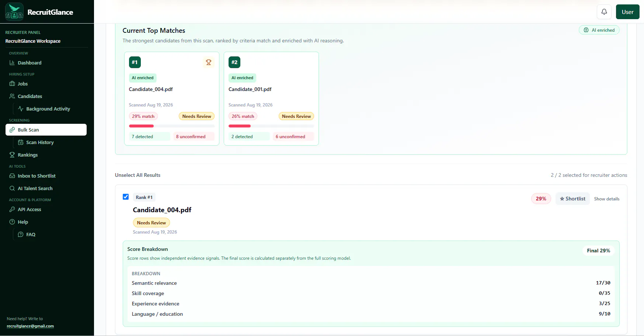The width and height of the screenshot is (644, 336).
Task: Click the RecruitGlance bird logo
Action: click(14, 12)
